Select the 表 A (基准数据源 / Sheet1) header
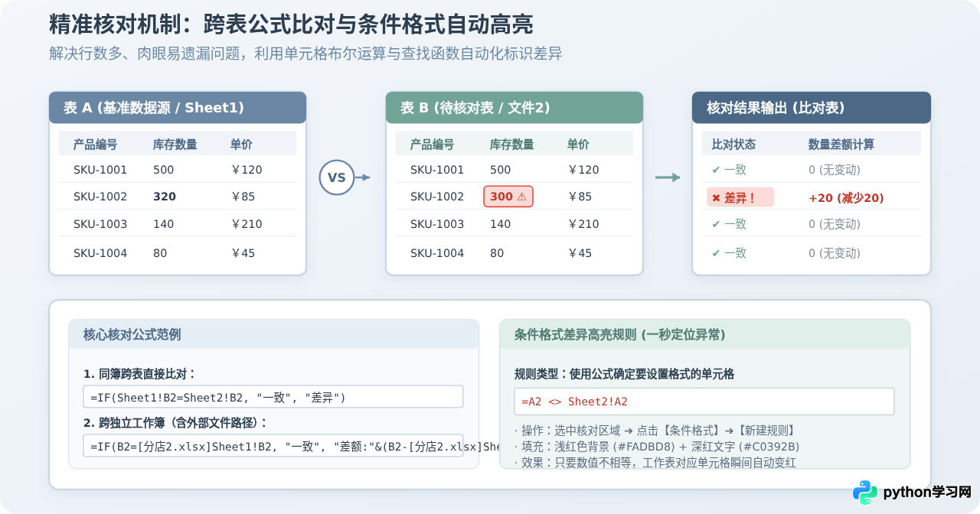The height and width of the screenshot is (514, 980). pyautogui.click(x=178, y=108)
